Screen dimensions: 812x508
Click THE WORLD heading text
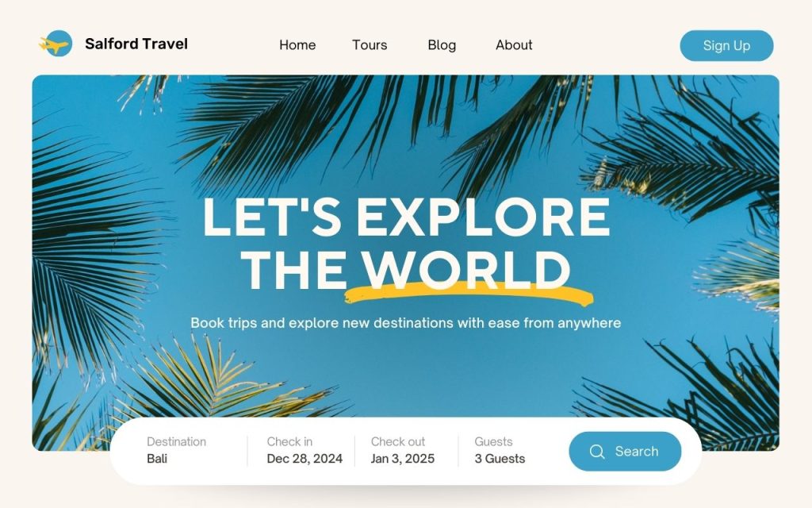click(x=407, y=270)
